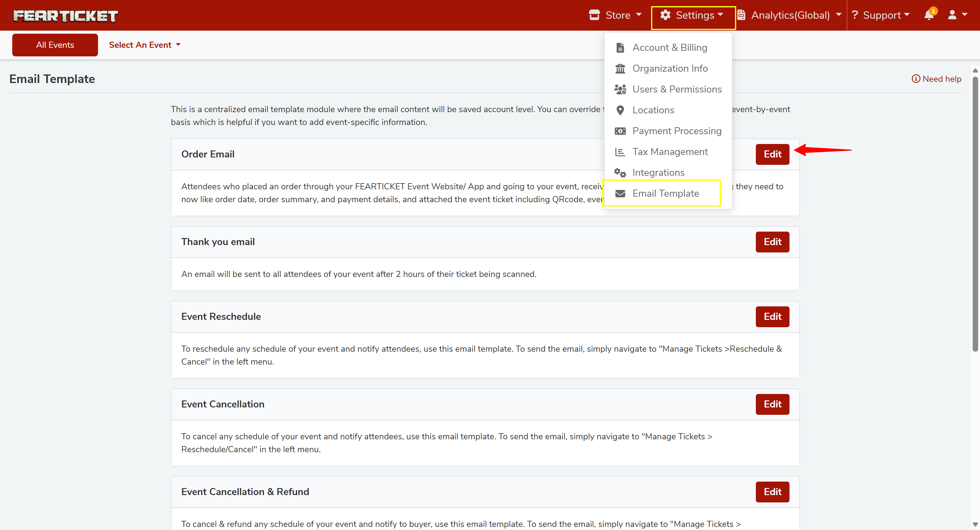
Task: Click the FEARTICKET logo
Action: [x=66, y=16]
